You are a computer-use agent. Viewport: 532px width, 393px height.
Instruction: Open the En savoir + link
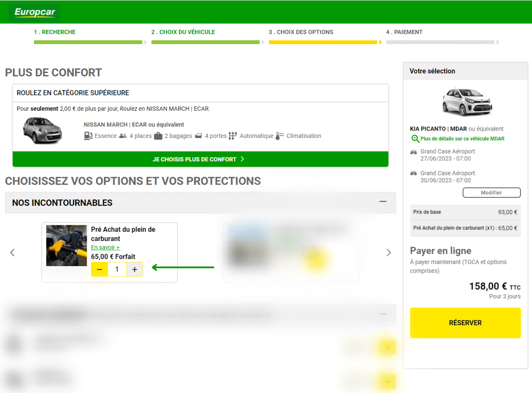tap(105, 247)
